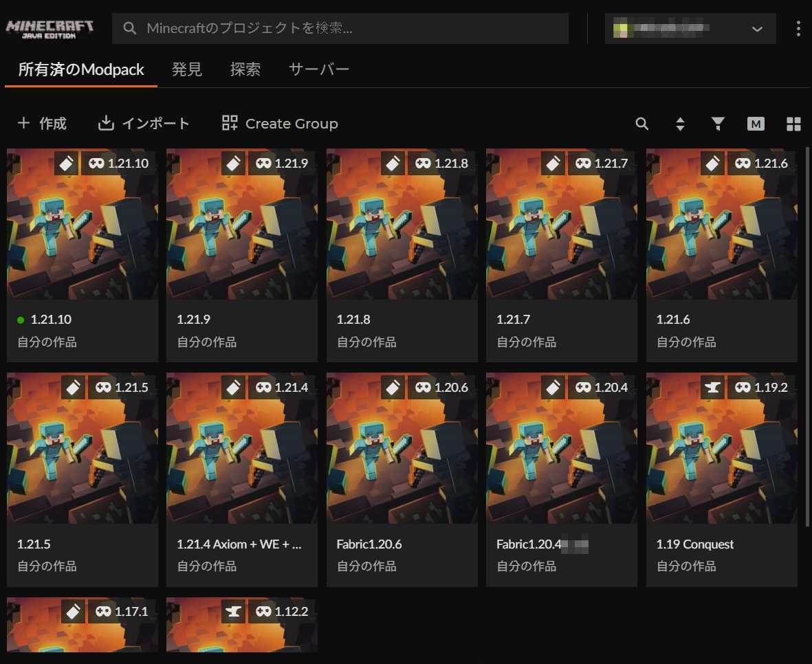The image size is (812, 664).
Task: Select the 1.21.4 Axiom + WE title
Action: pyautogui.click(x=239, y=544)
